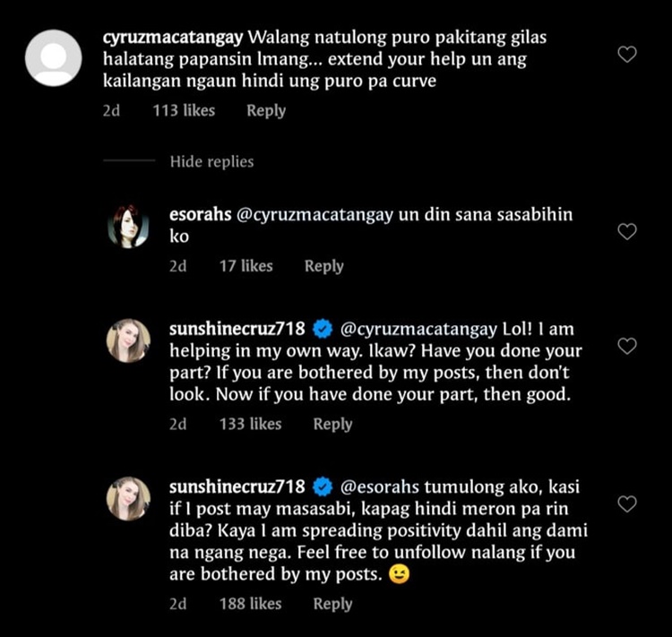Open @cyruzmacatangay mention in esorahs' reply
This screenshot has height=637, width=672.
click(322, 215)
